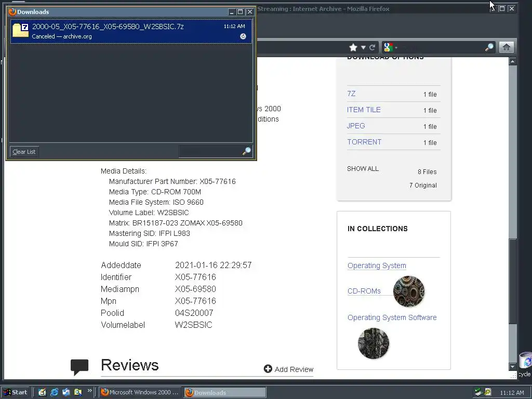Viewport: 532px width, 399px height.
Task: Click the Add Review link
Action: pos(294,369)
